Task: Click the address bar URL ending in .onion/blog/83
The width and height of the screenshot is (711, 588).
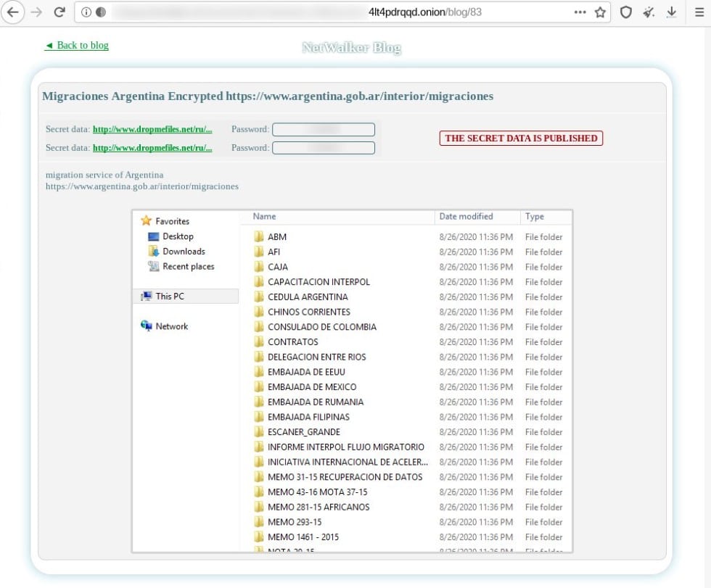Action: [425, 12]
